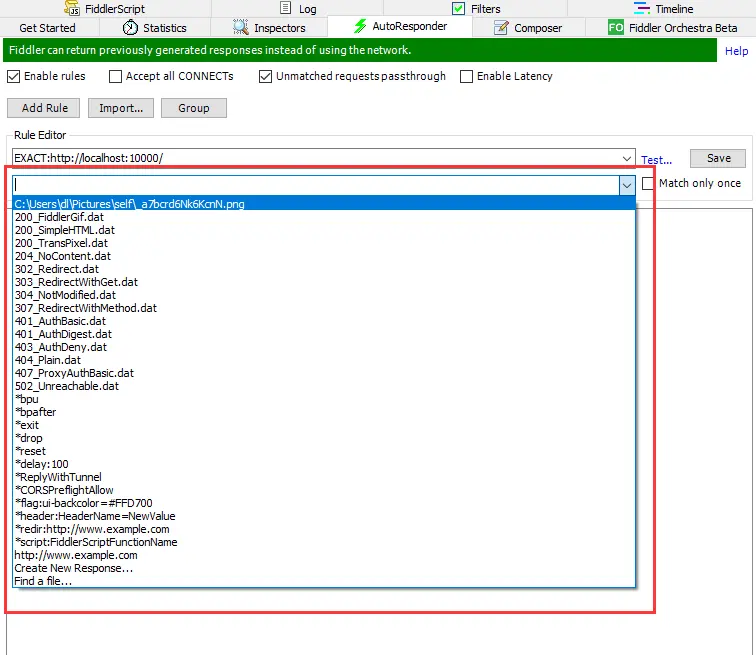This screenshot has width=756, height=655.
Task: Select 404_Plain.dat response
Action: 324,360
